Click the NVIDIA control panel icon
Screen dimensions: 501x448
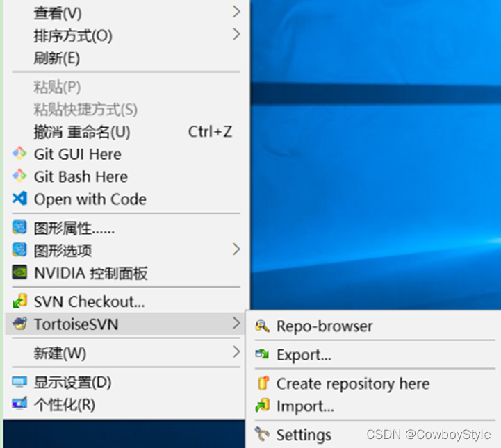(x=19, y=273)
